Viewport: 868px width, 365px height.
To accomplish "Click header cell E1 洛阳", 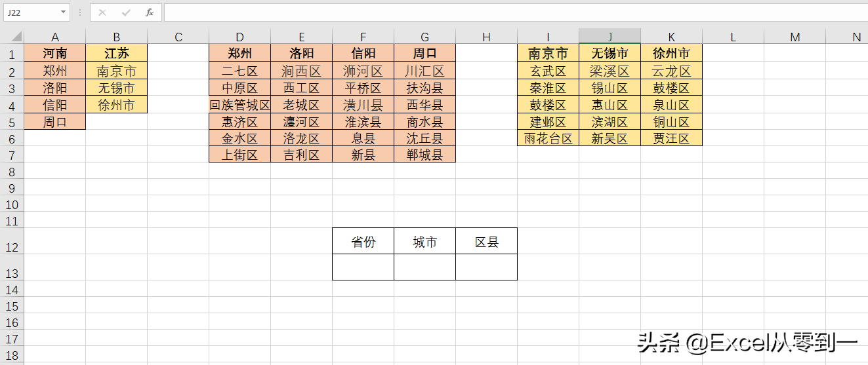I will coord(301,54).
